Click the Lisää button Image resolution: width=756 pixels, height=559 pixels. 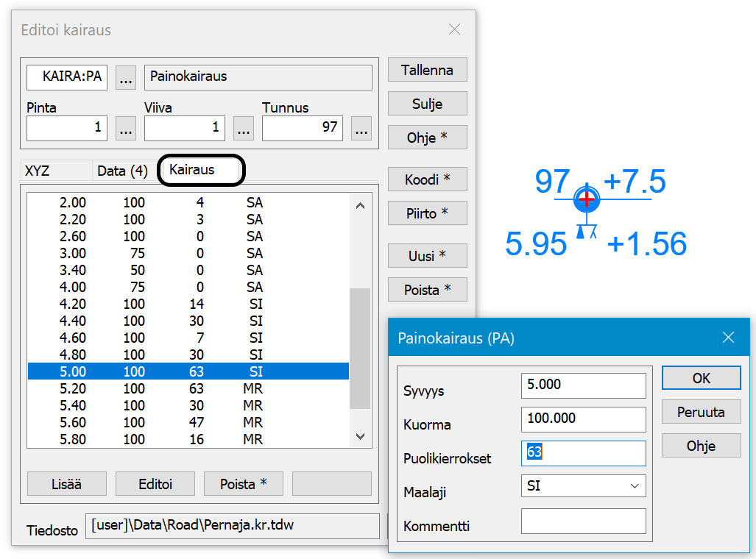pos(67,484)
